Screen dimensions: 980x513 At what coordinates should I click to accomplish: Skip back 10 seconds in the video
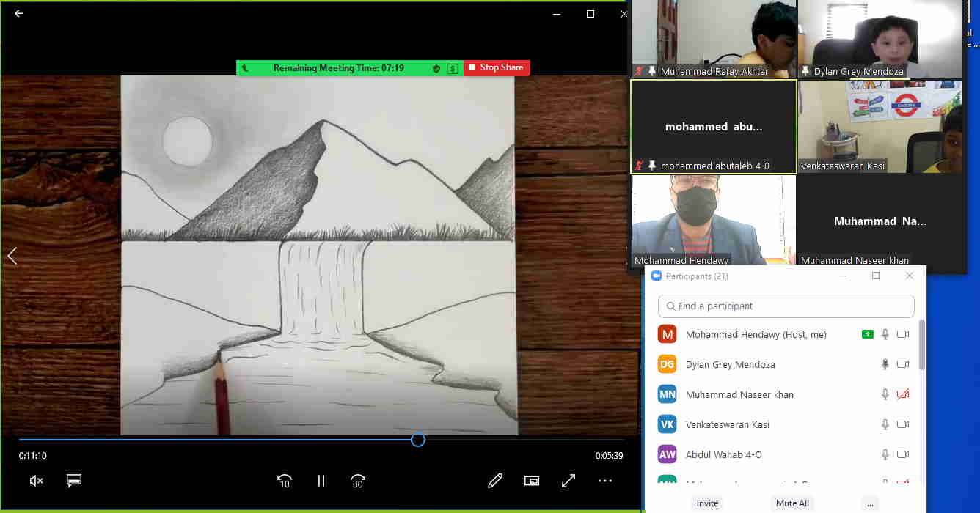[284, 481]
